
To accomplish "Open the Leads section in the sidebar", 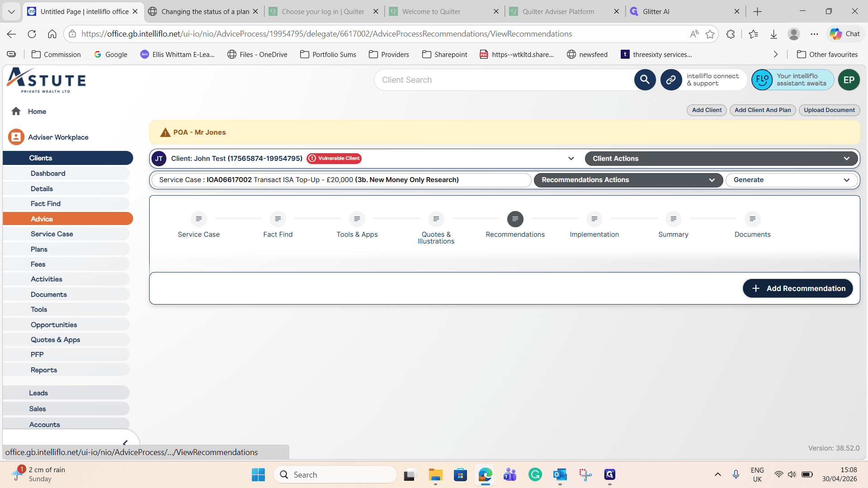I will point(66,393).
